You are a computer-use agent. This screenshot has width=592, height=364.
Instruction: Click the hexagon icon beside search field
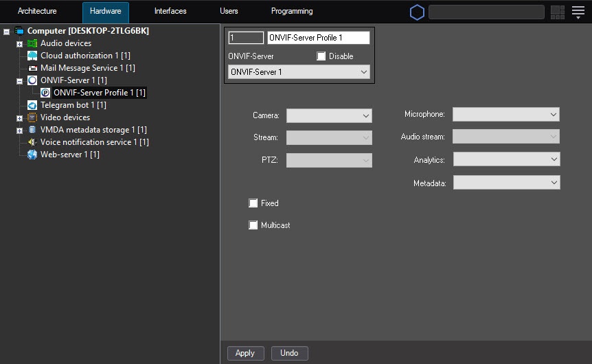(417, 12)
